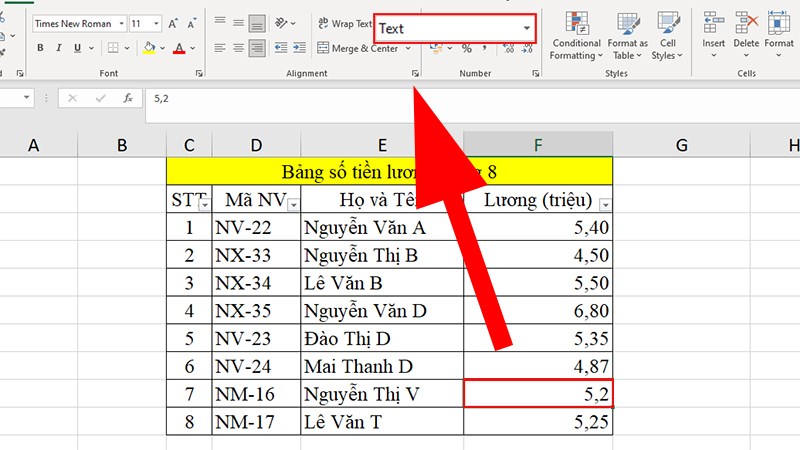Open Lương (triệu) filter dropdown

[x=605, y=205]
